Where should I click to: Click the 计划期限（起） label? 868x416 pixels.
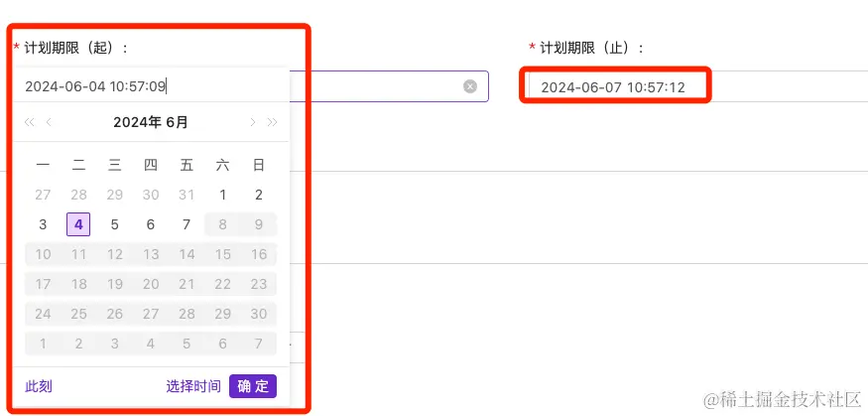coord(75,49)
